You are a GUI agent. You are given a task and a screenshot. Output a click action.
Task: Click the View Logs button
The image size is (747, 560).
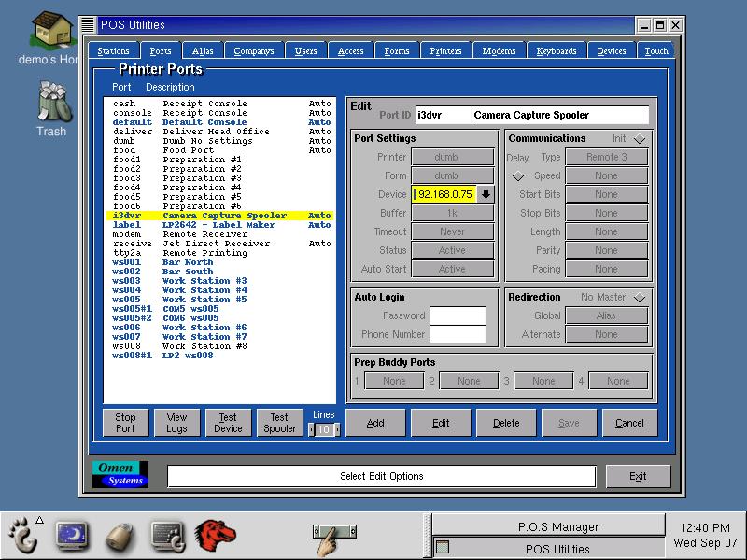coord(176,423)
